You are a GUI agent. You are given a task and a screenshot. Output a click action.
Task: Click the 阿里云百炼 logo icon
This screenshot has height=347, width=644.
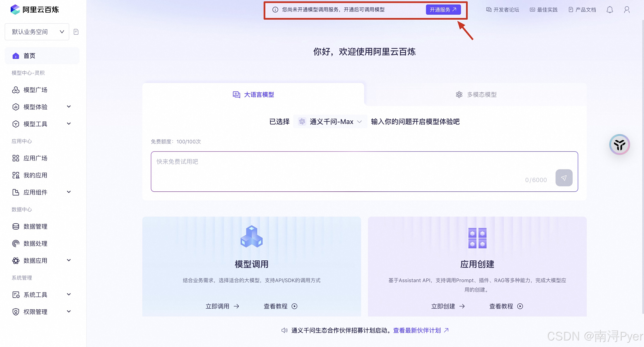coord(15,9)
